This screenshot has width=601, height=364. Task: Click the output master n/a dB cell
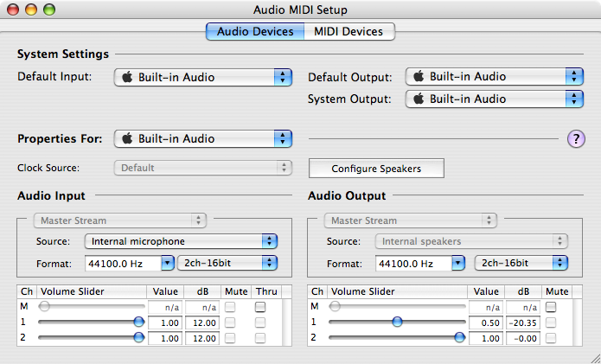pos(523,307)
